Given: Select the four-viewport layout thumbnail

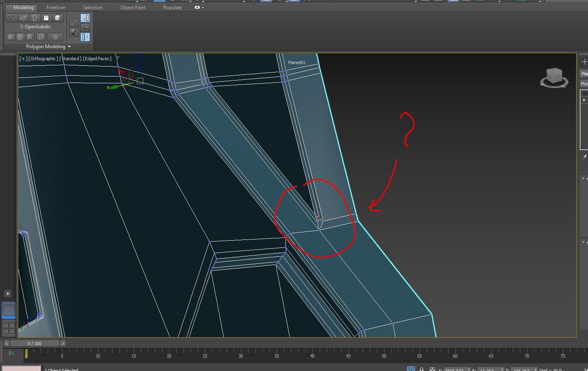Looking at the screenshot, I should pos(9,328).
